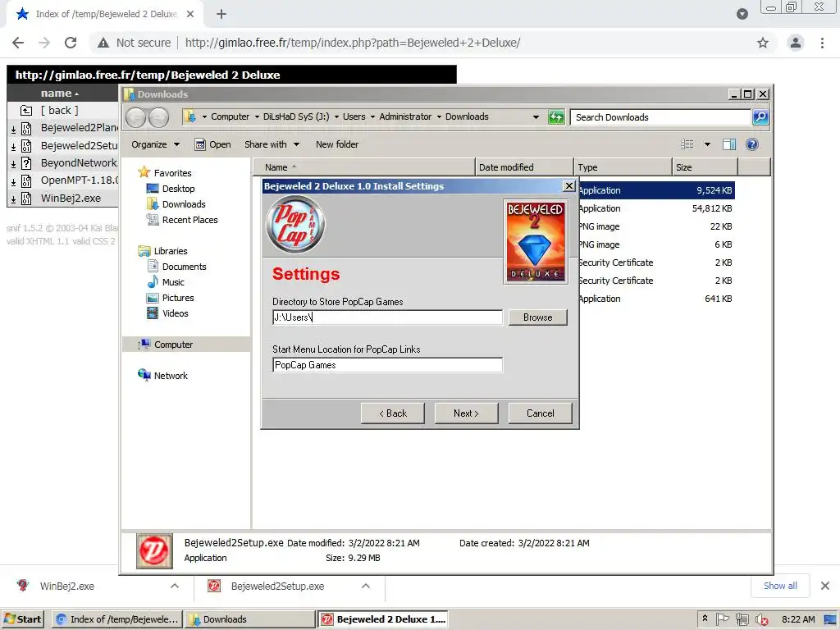This screenshot has height=630, width=840.
Task: Toggle the preview pane icon
Action: coord(728,144)
